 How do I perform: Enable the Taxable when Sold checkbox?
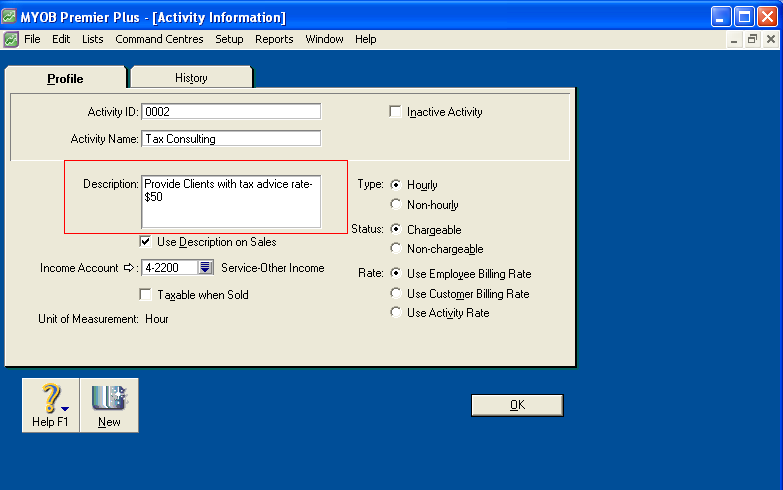point(145,295)
